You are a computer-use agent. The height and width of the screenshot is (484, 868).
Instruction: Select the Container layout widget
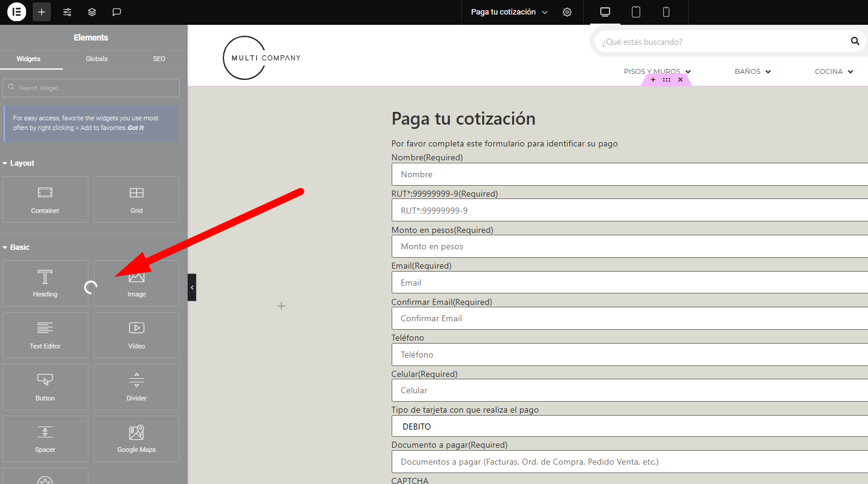[x=45, y=199]
